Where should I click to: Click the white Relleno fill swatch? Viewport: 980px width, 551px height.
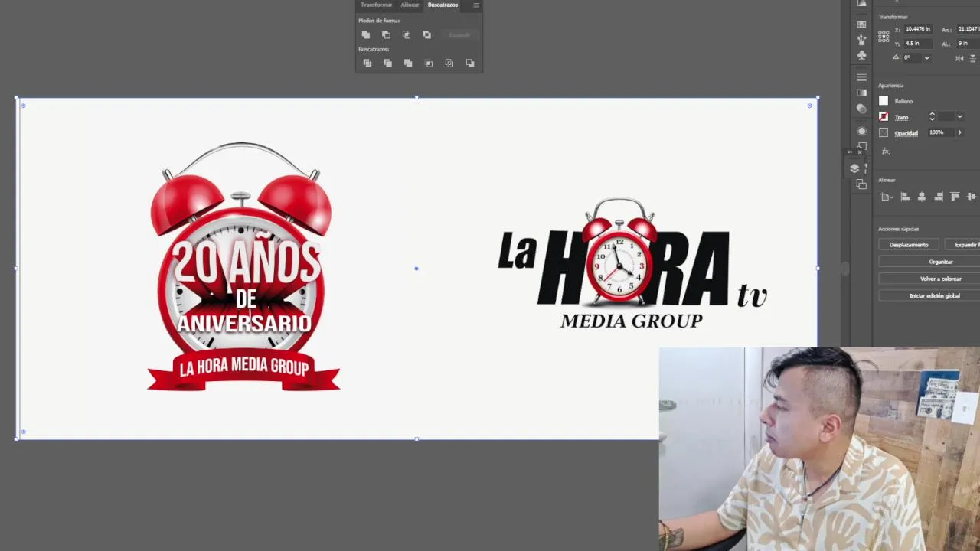click(884, 101)
